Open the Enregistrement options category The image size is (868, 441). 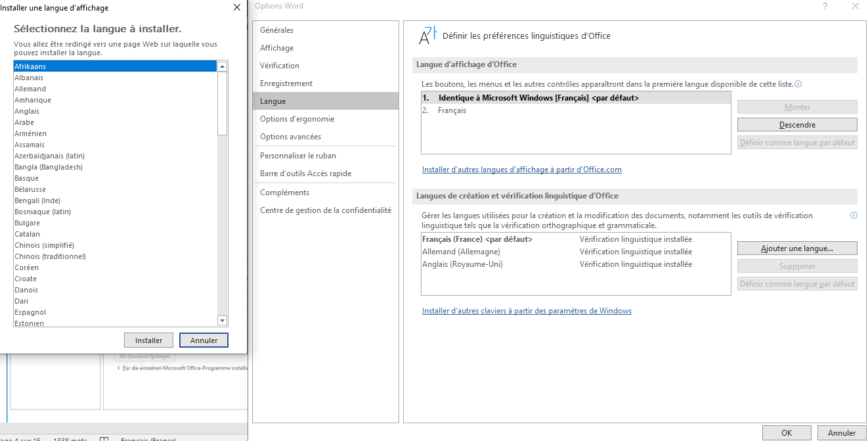tap(325, 83)
